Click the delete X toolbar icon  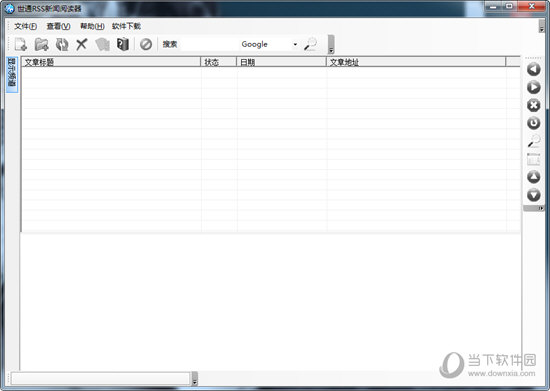(x=82, y=45)
